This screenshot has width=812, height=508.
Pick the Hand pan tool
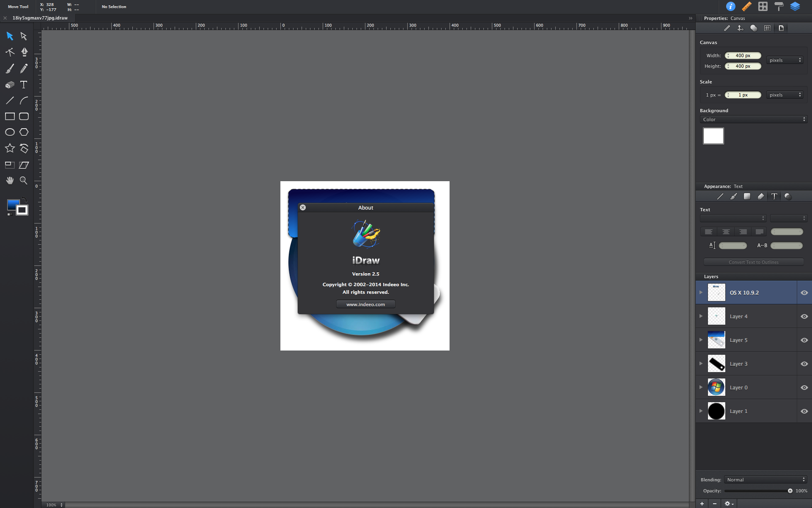[10, 181]
